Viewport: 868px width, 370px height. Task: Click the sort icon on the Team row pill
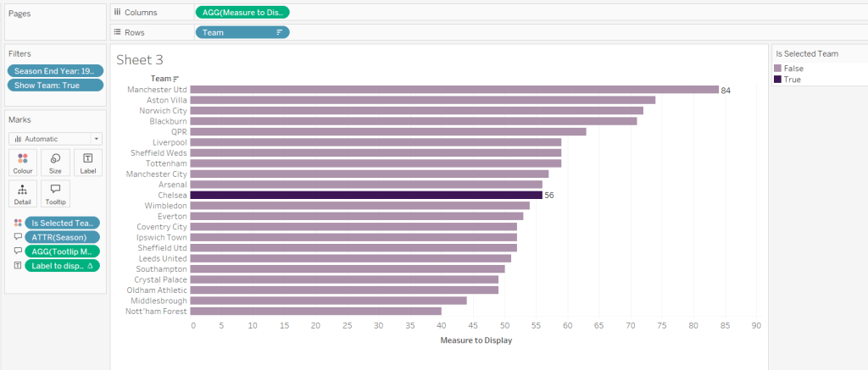pos(279,32)
